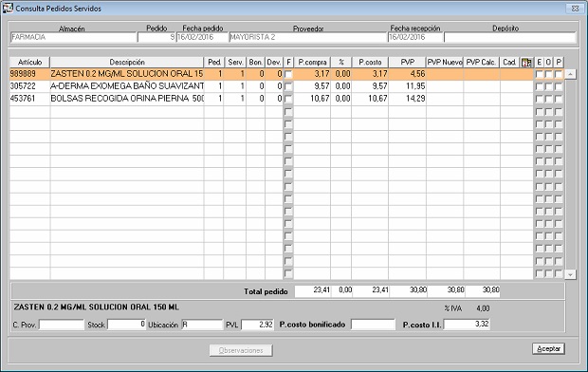Select the ZASTEN 0.2 MG/ML description cell
The image size is (588, 372).
pyautogui.click(x=127, y=74)
